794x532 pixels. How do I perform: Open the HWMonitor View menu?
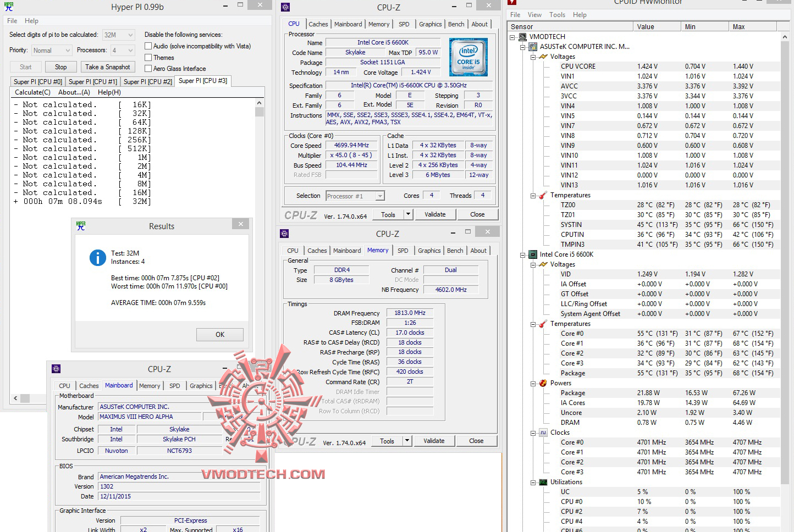click(534, 15)
